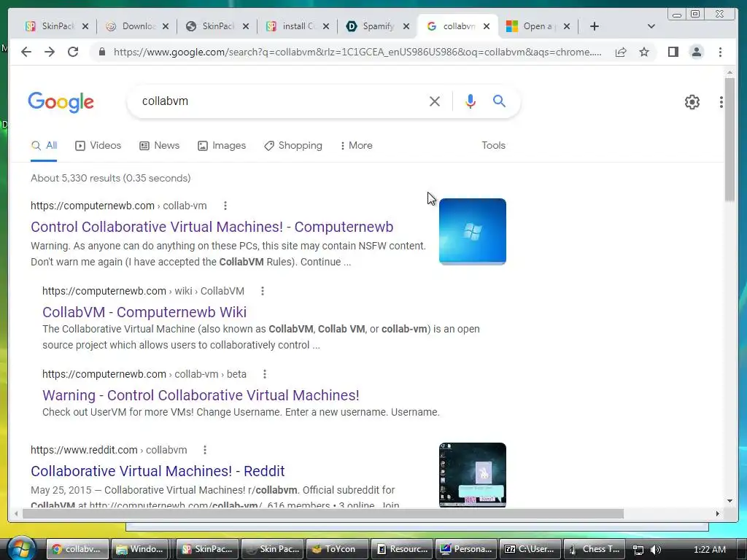This screenshot has width=747, height=560.
Task: Share this page icon in address bar
Action: (621, 52)
